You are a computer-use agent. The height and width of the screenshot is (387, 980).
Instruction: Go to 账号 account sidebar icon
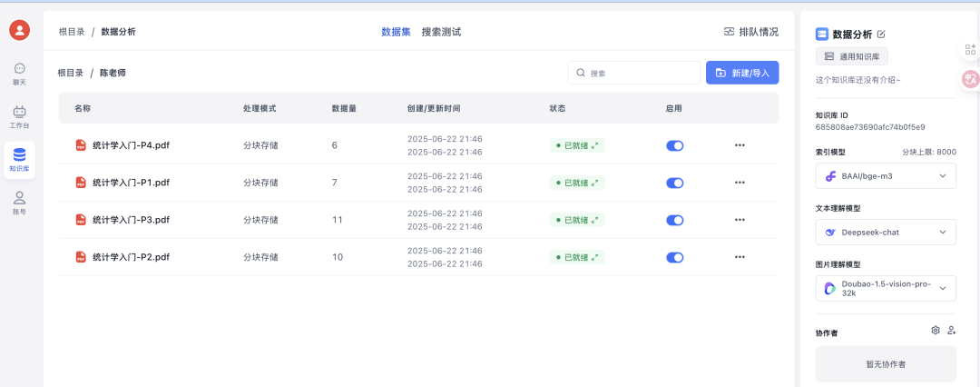point(19,202)
